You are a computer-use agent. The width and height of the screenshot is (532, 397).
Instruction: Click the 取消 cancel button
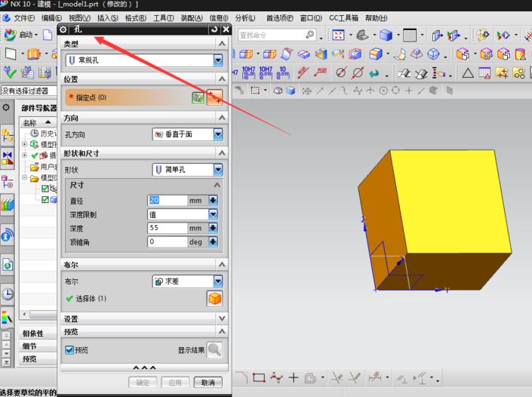[x=208, y=383]
